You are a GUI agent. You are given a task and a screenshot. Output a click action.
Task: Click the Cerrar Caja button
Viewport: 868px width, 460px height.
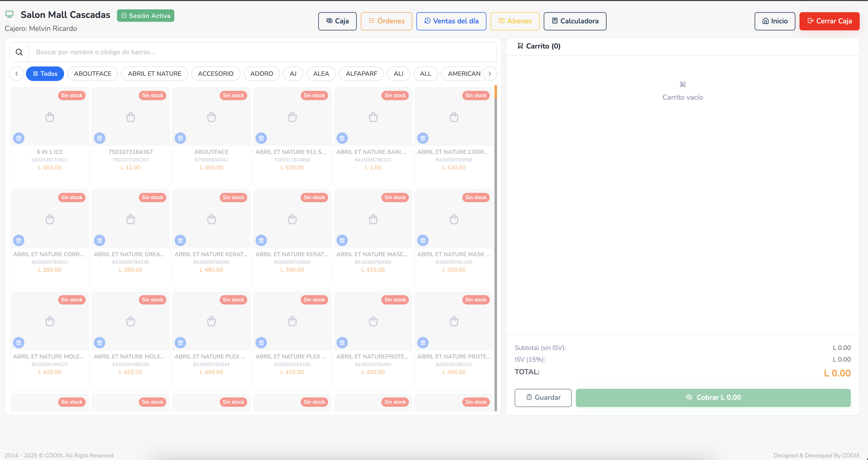830,21
